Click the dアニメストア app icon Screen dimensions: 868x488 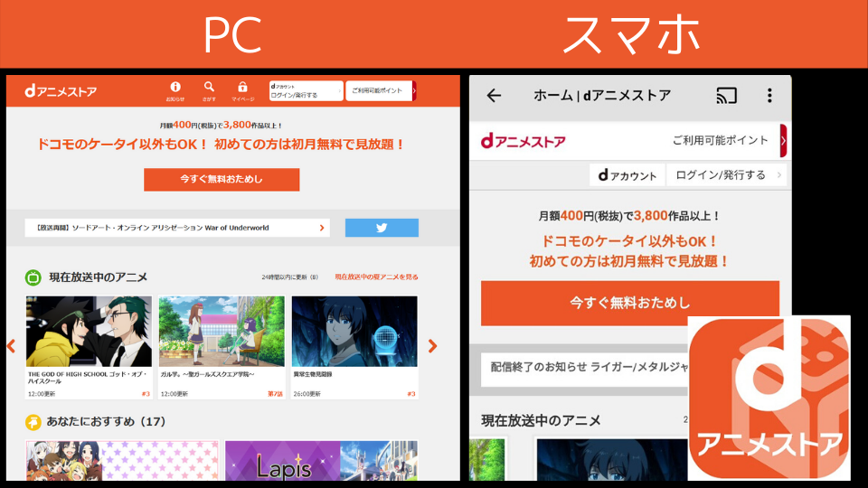pos(769,399)
